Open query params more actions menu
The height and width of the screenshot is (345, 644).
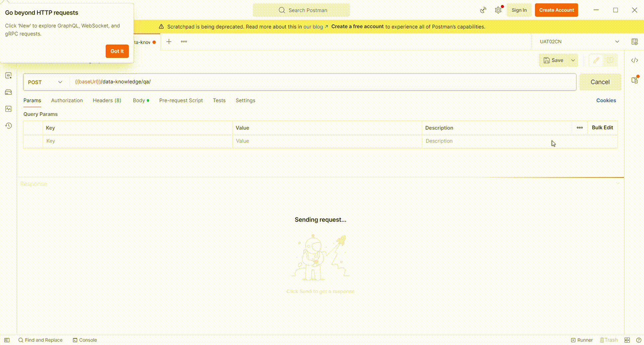580,128
